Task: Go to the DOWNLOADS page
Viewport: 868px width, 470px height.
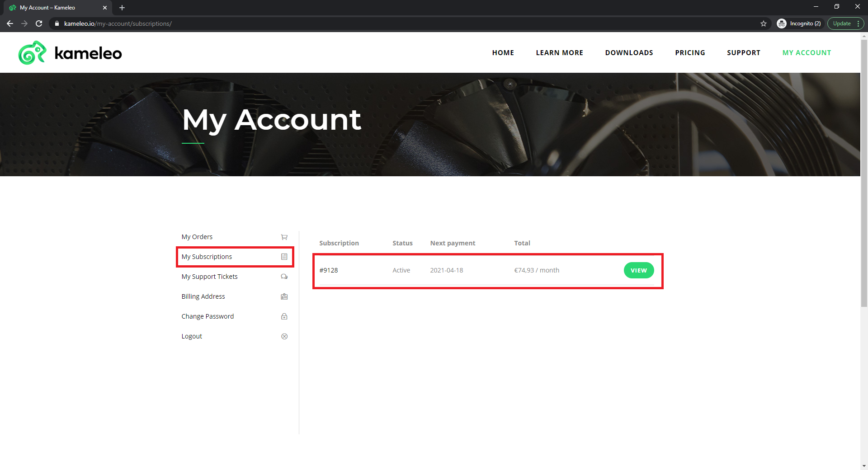Action: (629, 53)
